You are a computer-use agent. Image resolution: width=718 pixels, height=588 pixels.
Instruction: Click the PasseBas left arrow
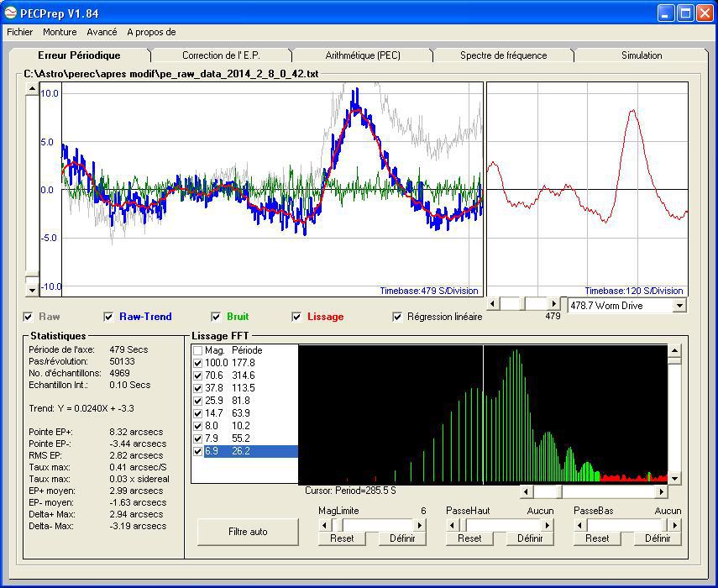pos(579,525)
